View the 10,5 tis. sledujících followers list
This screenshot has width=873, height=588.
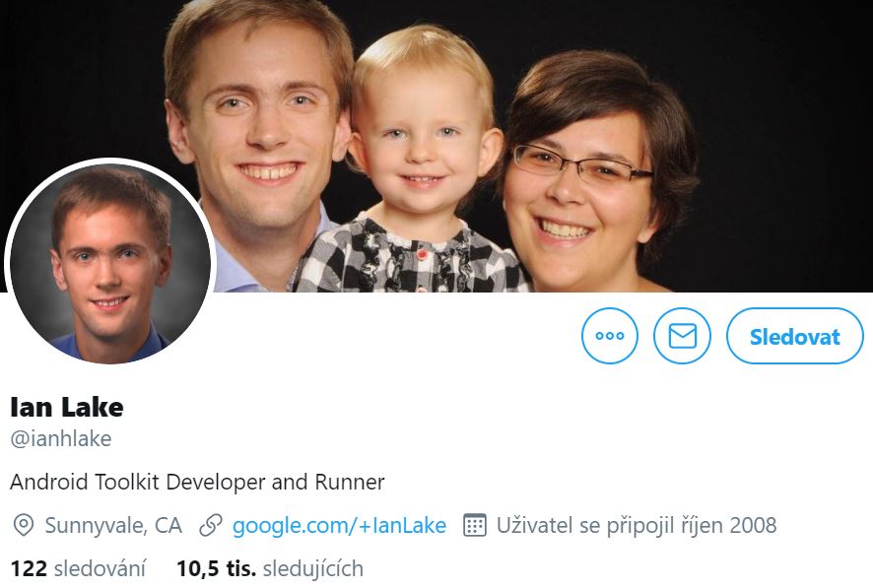click(270, 568)
